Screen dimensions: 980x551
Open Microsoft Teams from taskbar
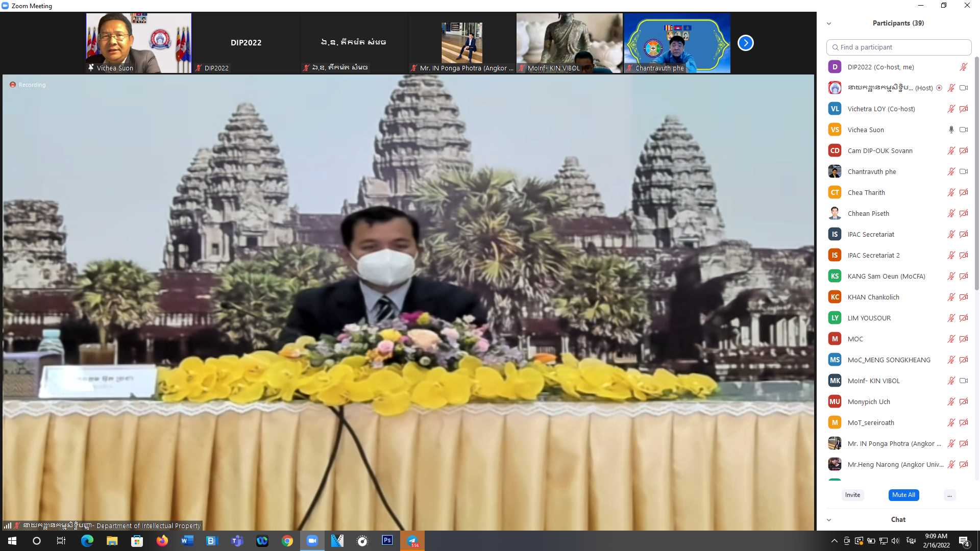click(237, 541)
